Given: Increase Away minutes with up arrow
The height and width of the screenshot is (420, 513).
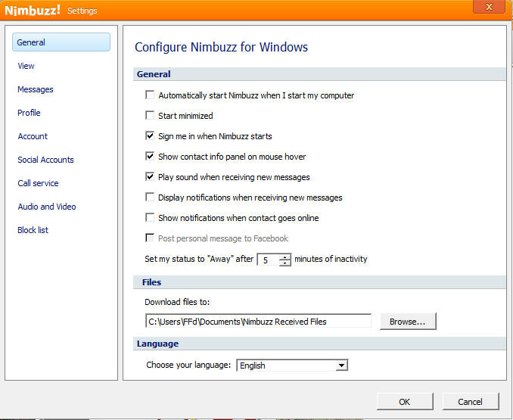Looking at the screenshot, I should point(285,257).
